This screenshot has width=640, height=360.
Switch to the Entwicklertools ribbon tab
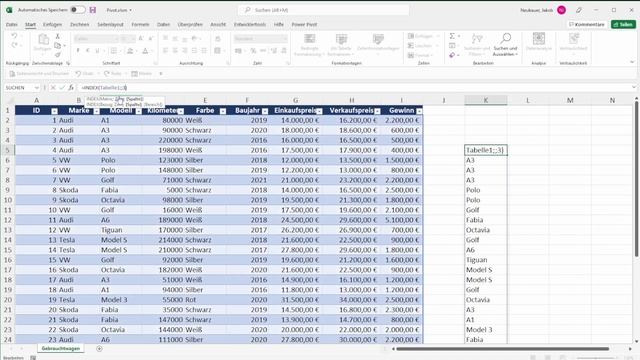250,24
